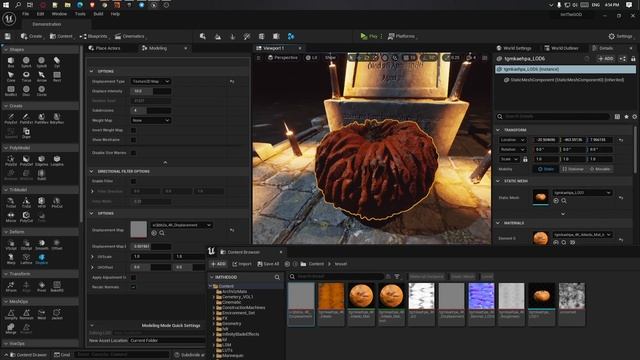Screen dimensions: 640x360
Task: Select the Arrow shape tool
Action: click(41, 77)
